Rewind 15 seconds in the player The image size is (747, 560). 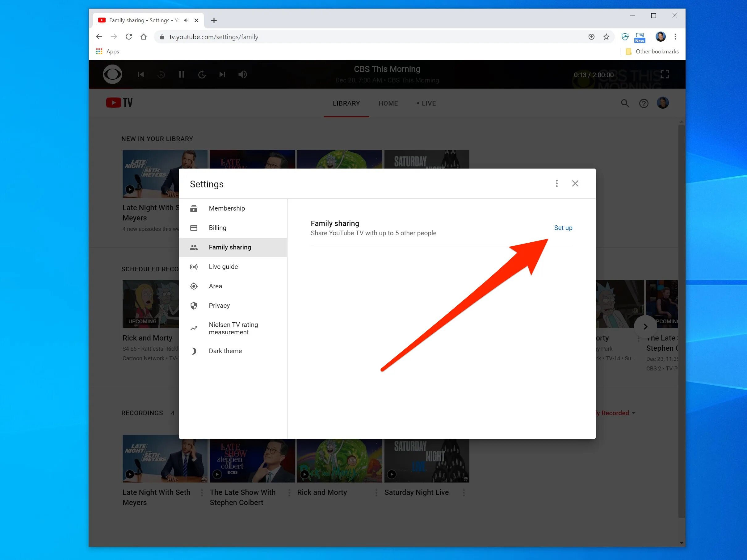pos(161,74)
